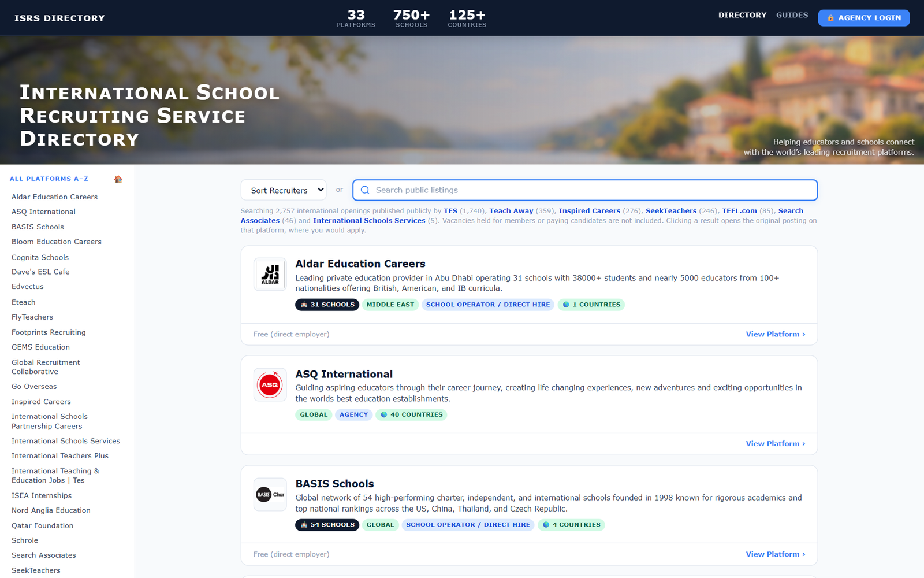Viewport: 924px width, 578px height.
Task: Open View Platform for BASIS Schools
Action: pos(775,554)
